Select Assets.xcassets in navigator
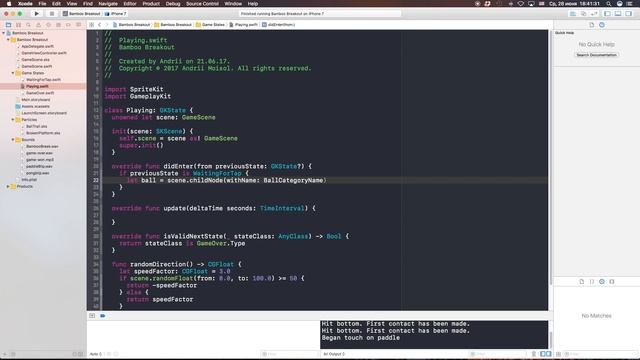Image resolution: width=640 pixels, height=360 pixels. (36, 107)
